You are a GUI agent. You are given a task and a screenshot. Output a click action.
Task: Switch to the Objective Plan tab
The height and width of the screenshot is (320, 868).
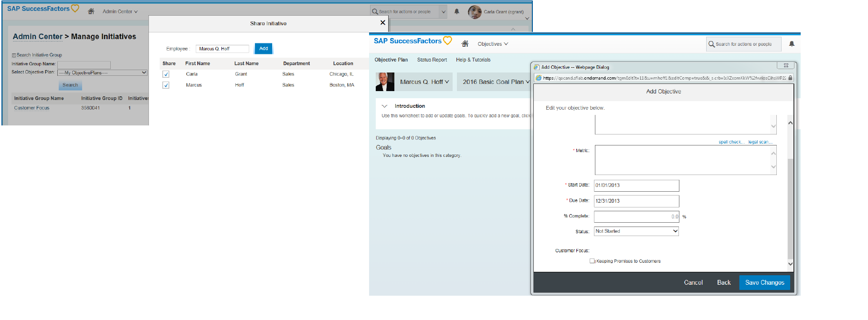pyautogui.click(x=391, y=60)
